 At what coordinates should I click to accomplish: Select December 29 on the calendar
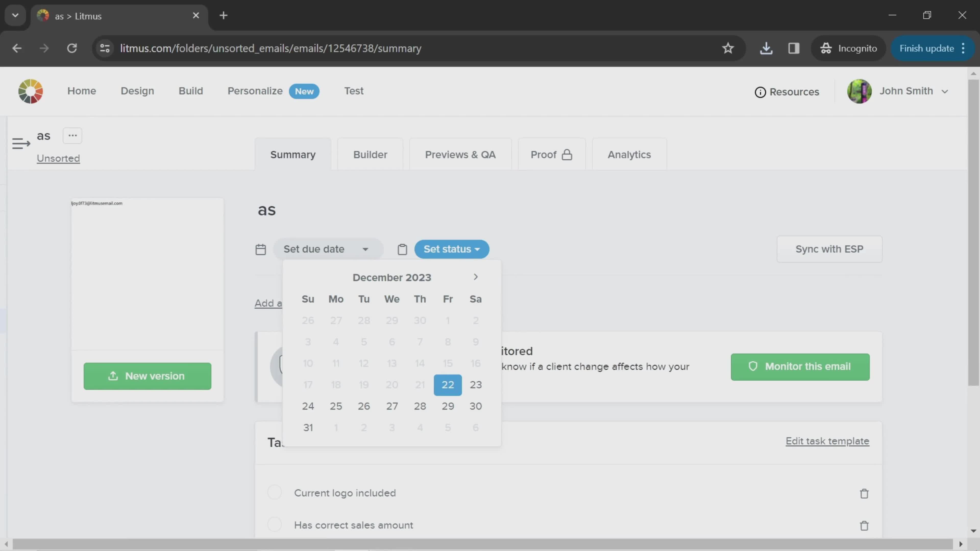click(448, 406)
